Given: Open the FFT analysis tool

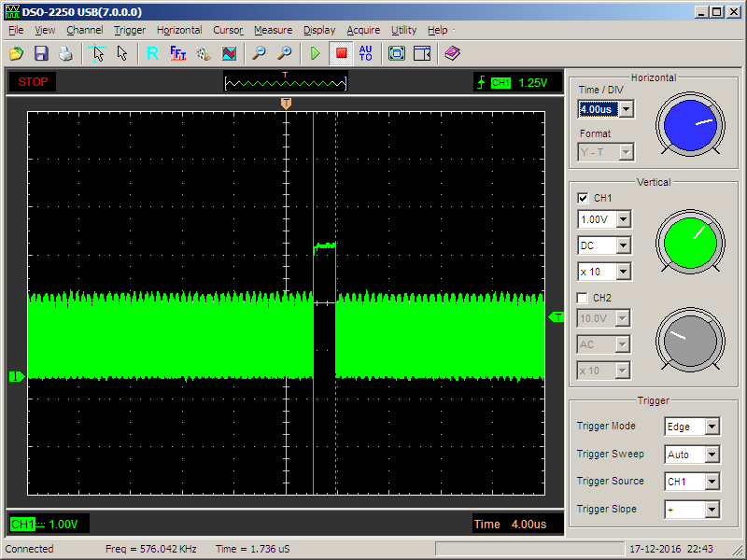Looking at the screenshot, I should [178, 53].
